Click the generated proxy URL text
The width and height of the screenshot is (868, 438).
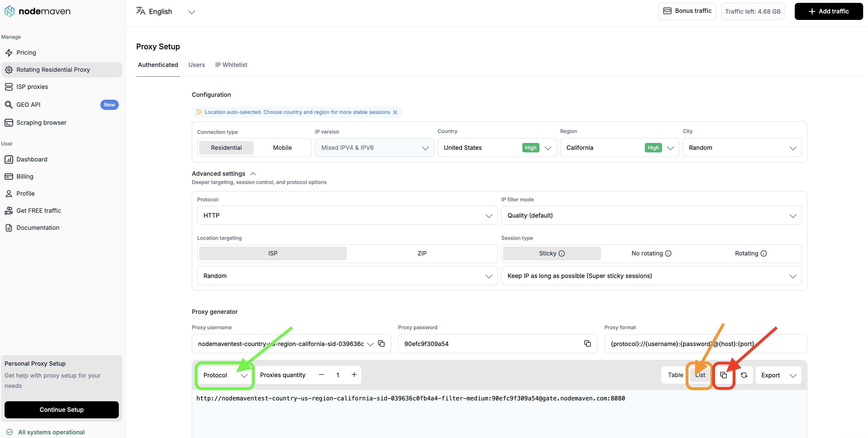(x=410, y=398)
